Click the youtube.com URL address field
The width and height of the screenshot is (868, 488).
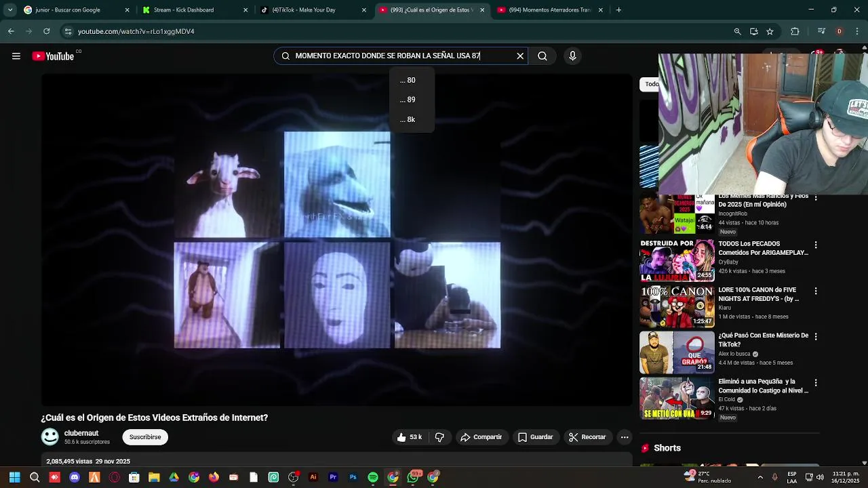click(400, 31)
